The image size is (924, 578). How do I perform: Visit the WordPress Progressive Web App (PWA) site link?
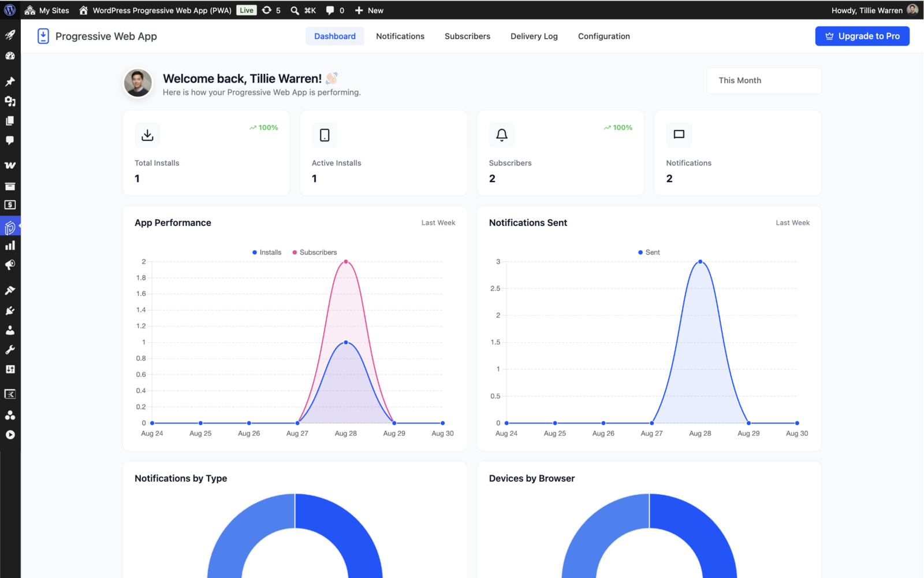coord(156,10)
